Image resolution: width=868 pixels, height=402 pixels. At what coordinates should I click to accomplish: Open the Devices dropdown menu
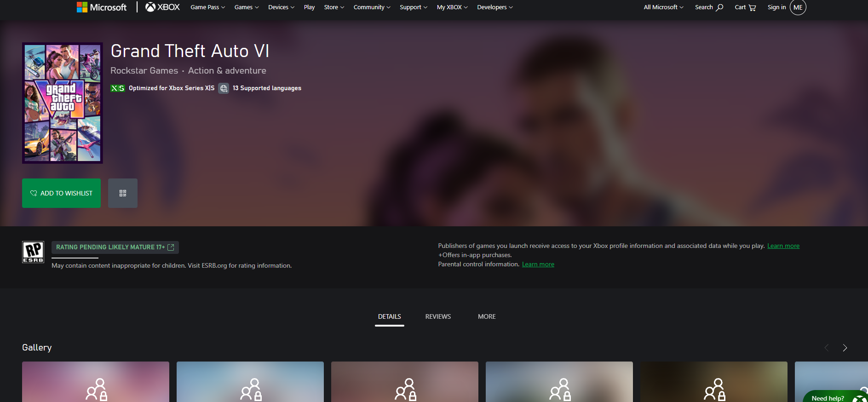click(x=282, y=7)
